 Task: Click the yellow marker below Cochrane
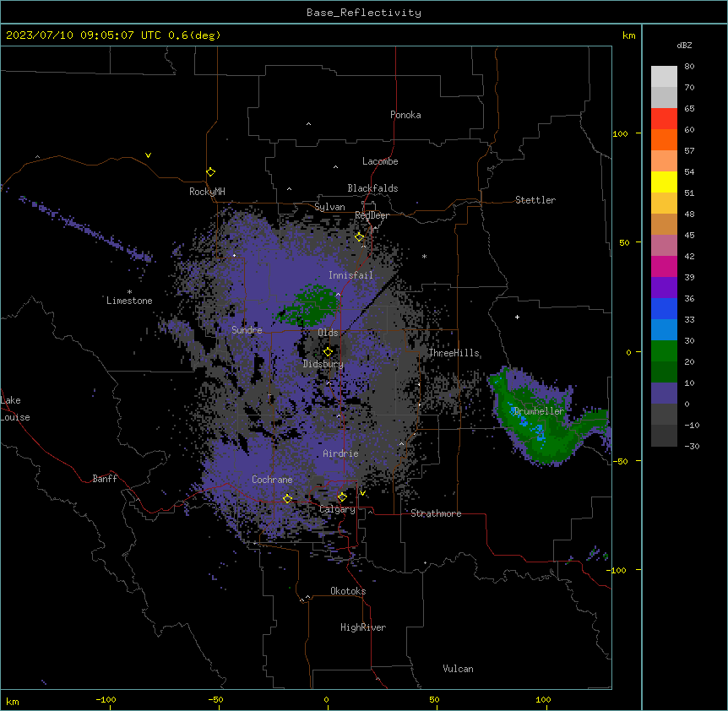pos(287,499)
